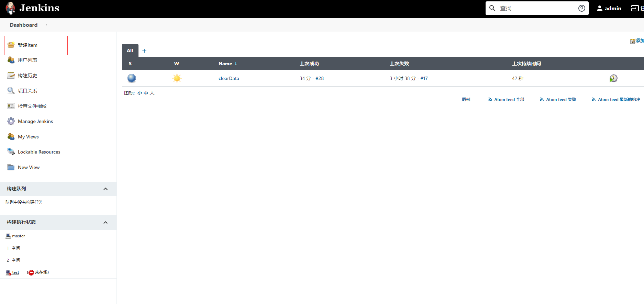Set icon size to 小

click(140, 93)
